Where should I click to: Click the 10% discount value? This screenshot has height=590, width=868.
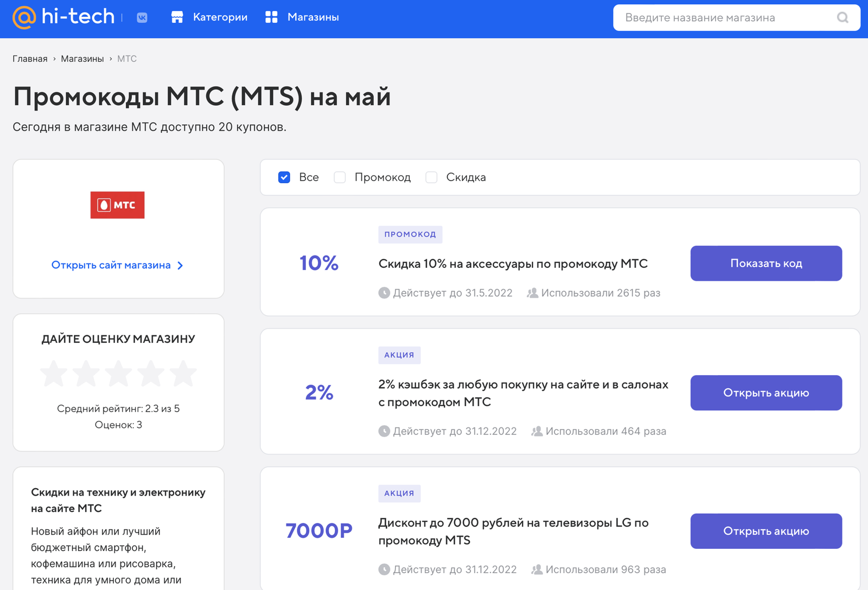point(319,263)
